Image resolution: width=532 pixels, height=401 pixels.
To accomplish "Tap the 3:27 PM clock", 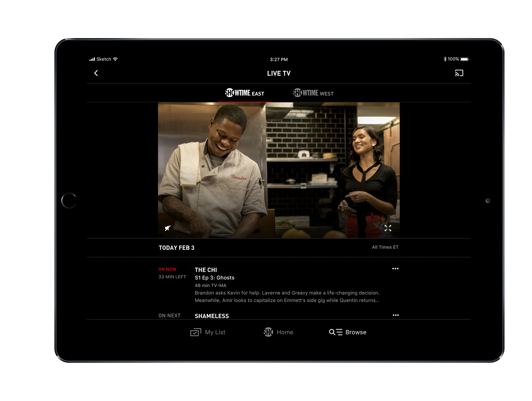I will coord(279,60).
